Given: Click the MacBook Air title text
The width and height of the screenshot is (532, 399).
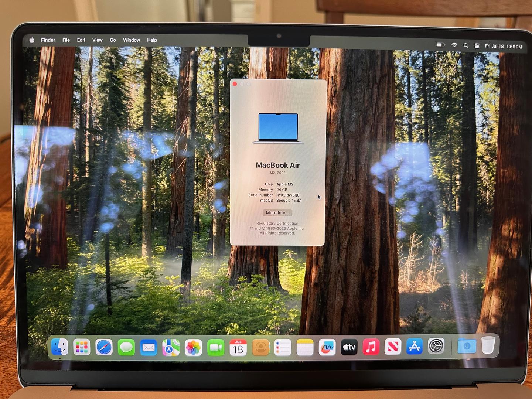Looking at the screenshot, I should point(278,165).
